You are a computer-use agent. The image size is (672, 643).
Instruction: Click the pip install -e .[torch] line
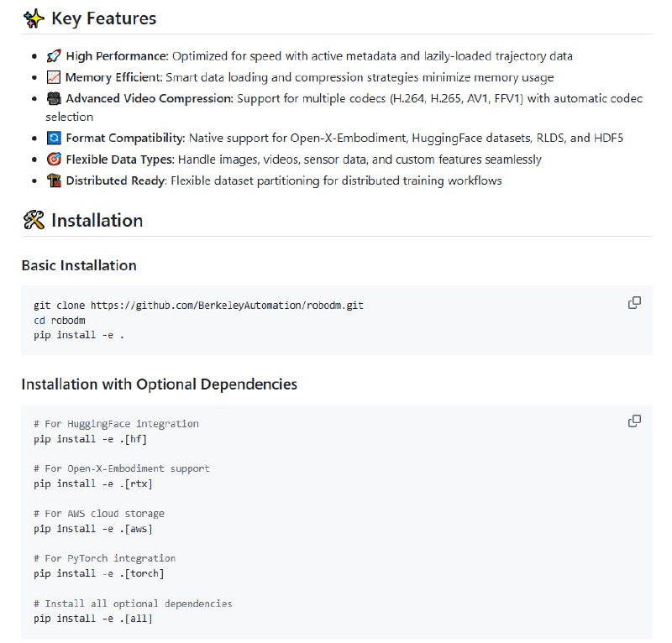click(x=99, y=573)
